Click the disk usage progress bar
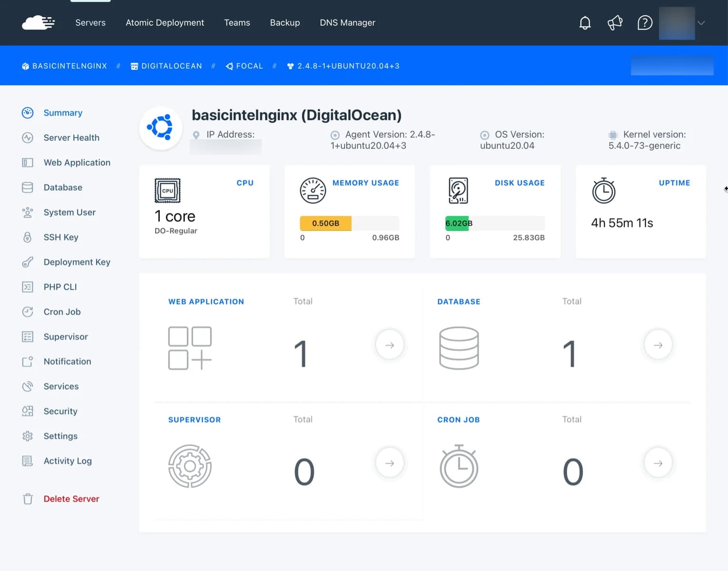This screenshot has width=728, height=571. pyautogui.click(x=495, y=223)
